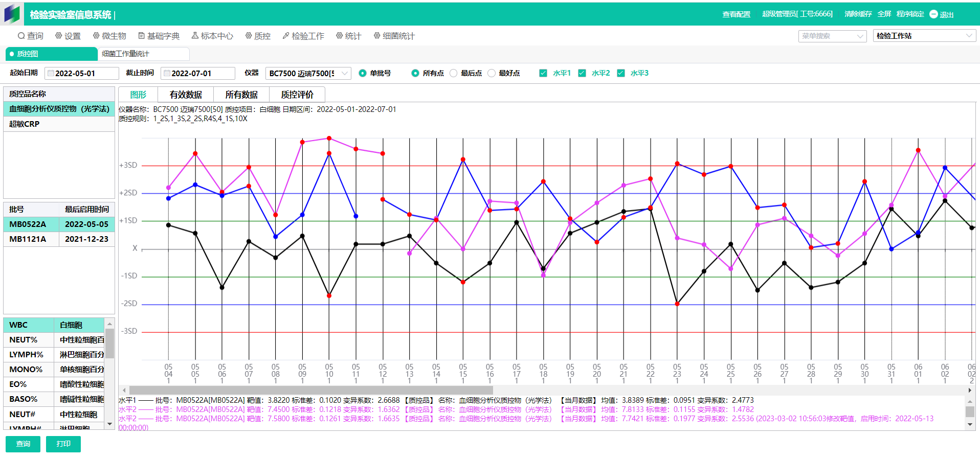
Task: Click the 打印 button
Action: (63, 444)
